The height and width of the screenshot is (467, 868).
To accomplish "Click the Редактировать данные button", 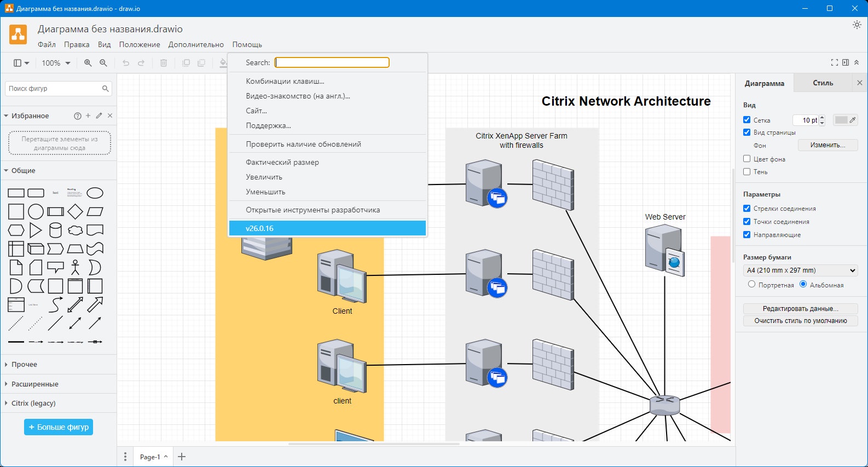I will coord(800,308).
